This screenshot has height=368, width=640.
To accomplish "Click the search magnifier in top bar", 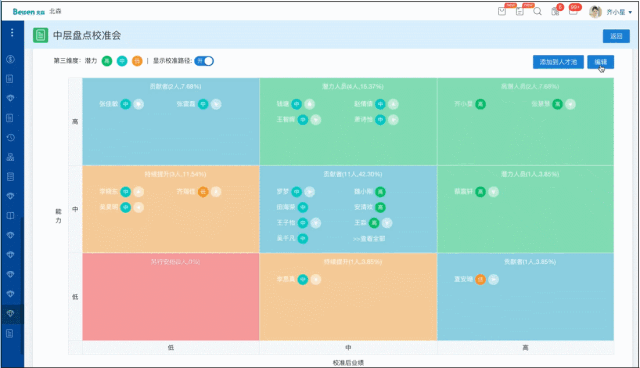I will tap(538, 11).
